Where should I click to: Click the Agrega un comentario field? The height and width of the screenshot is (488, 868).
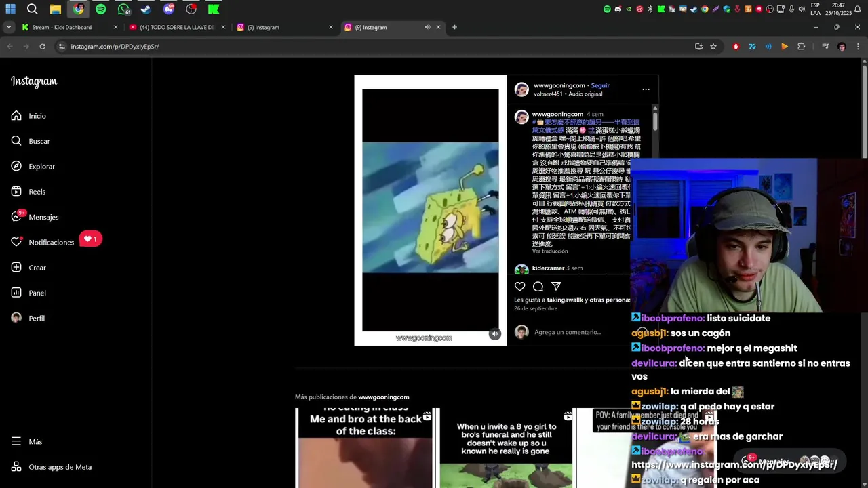click(x=568, y=332)
